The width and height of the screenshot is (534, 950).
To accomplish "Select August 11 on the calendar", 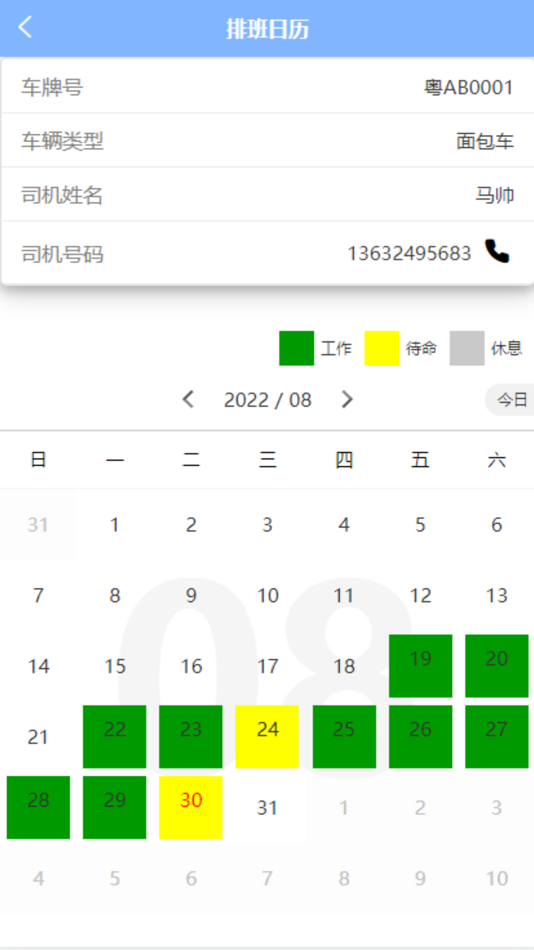I will (x=344, y=595).
